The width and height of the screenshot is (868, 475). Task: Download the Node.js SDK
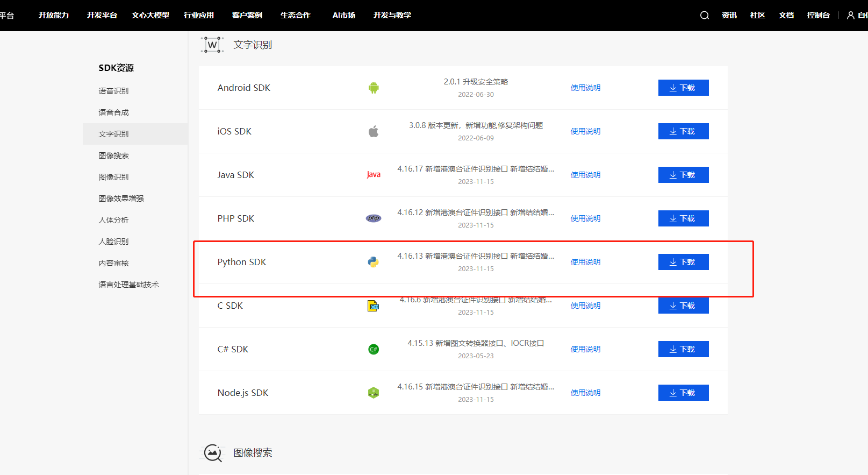(x=683, y=393)
